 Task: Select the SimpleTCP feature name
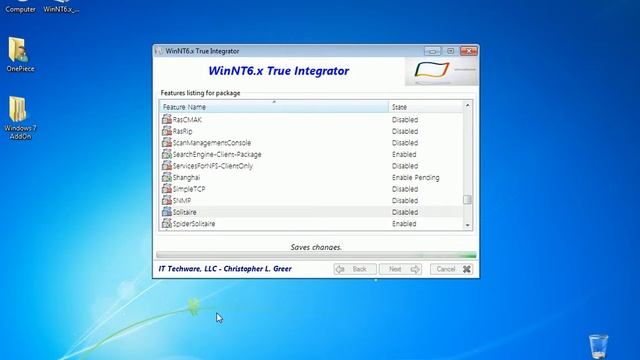[x=189, y=189]
